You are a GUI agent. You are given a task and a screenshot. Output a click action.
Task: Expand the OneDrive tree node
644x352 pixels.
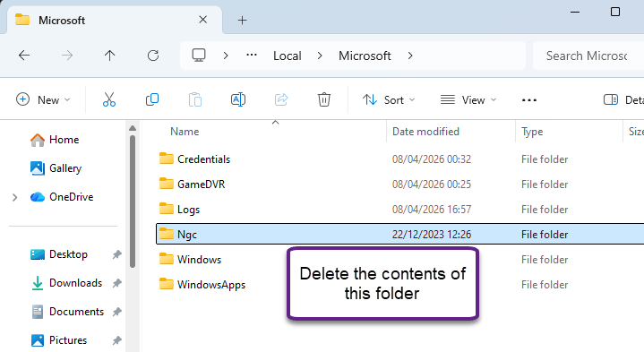click(x=15, y=197)
